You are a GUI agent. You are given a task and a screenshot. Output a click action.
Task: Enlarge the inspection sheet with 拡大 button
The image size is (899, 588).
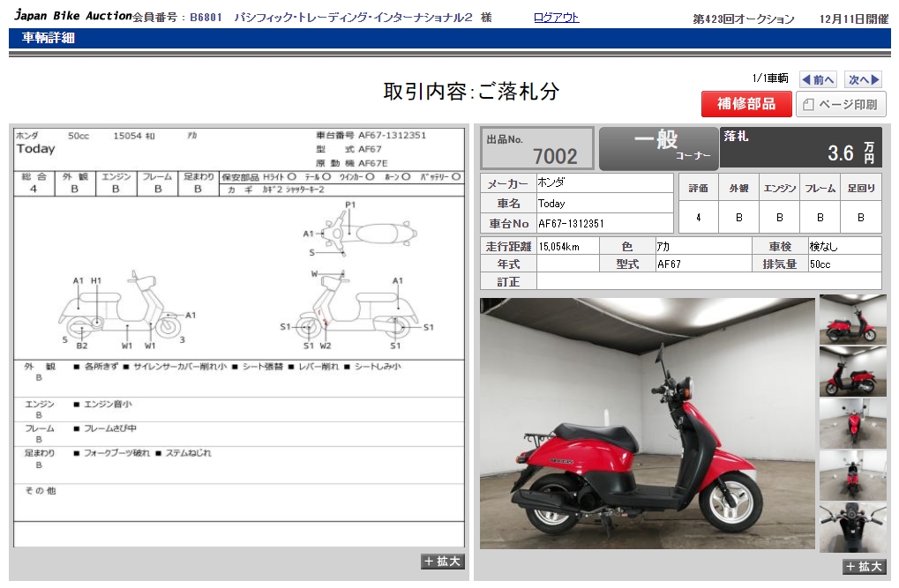click(x=442, y=562)
